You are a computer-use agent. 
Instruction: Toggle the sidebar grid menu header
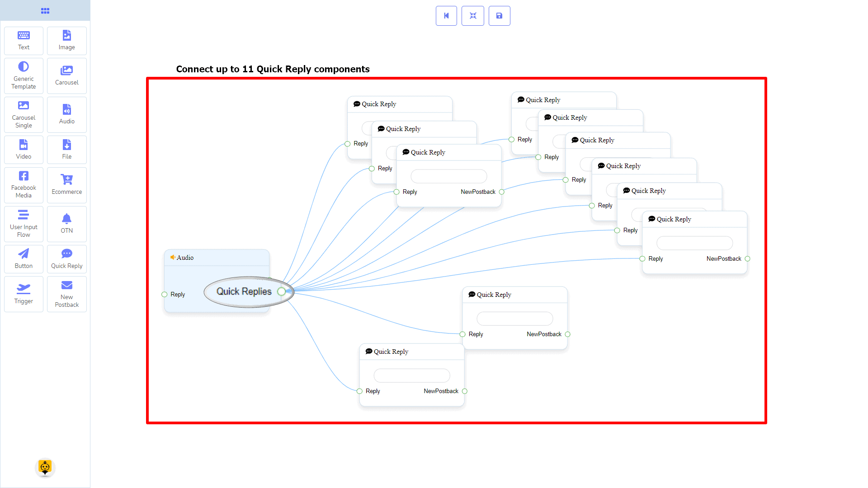point(45,10)
